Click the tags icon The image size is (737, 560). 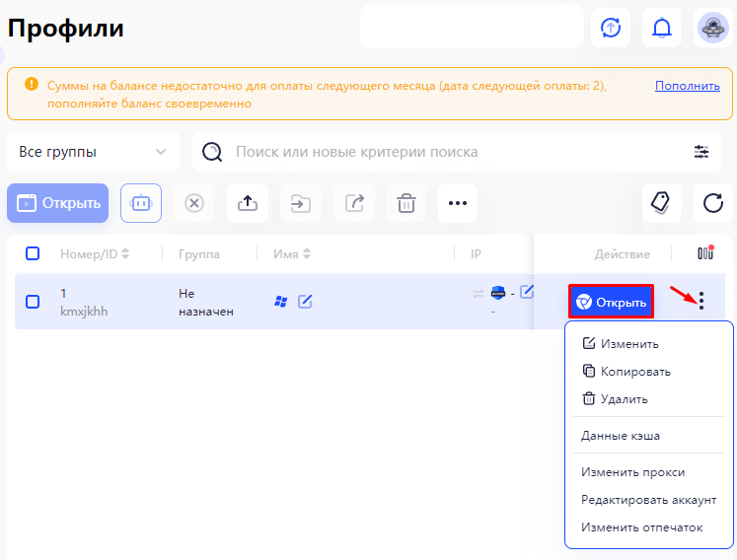pos(661,203)
